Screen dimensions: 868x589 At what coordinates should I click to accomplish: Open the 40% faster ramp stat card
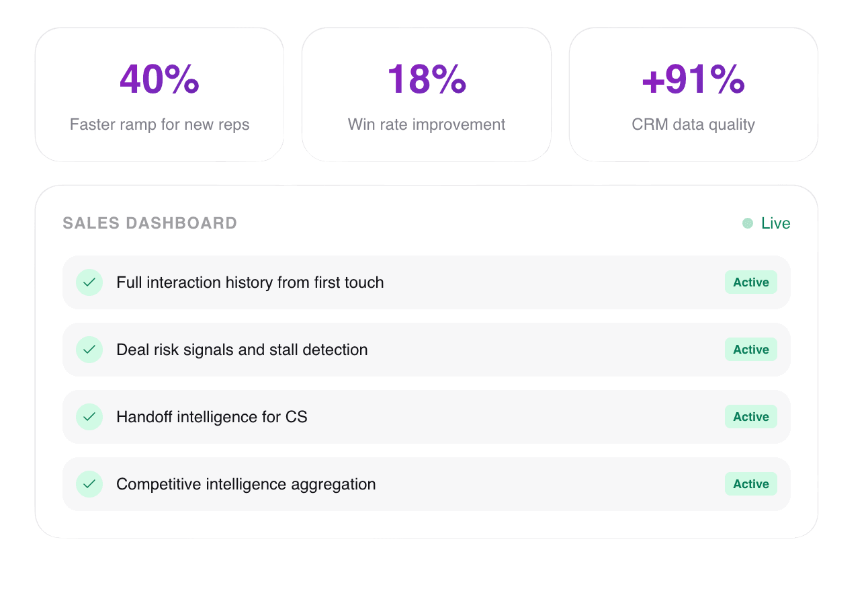click(x=159, y=95)
